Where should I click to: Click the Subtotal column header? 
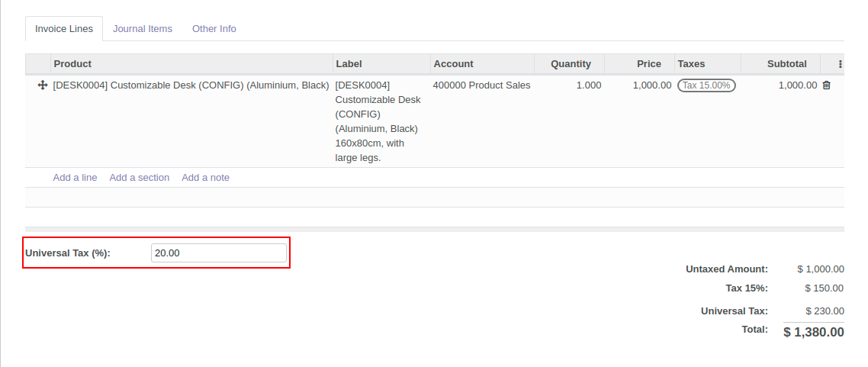[x=786, y=64]
